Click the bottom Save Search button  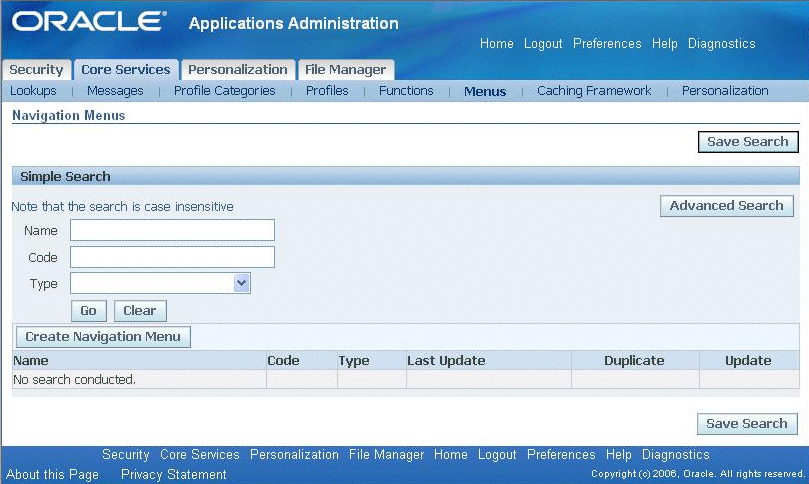(747, 424)
